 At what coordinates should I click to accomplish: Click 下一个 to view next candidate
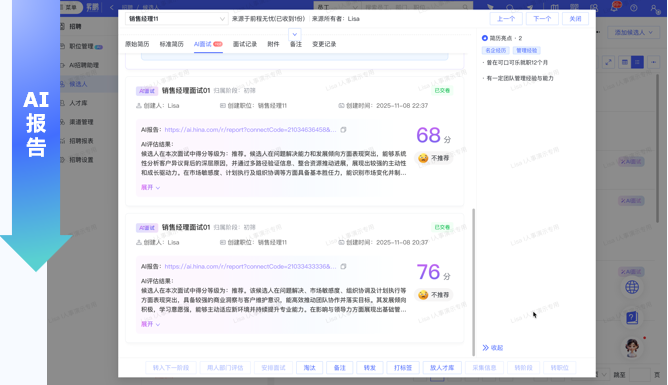[x=542, y=19]
